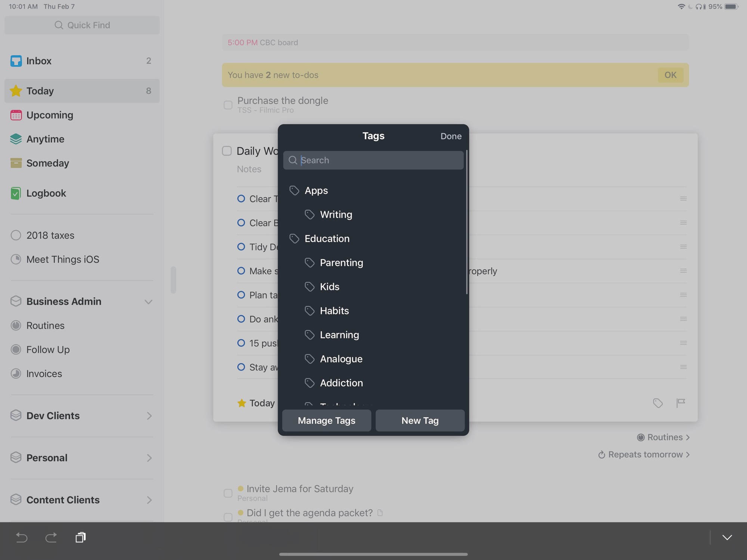Click the redo arrow in bottom toolbar
This screenshot has height=560, width=747.
point(51,537)
